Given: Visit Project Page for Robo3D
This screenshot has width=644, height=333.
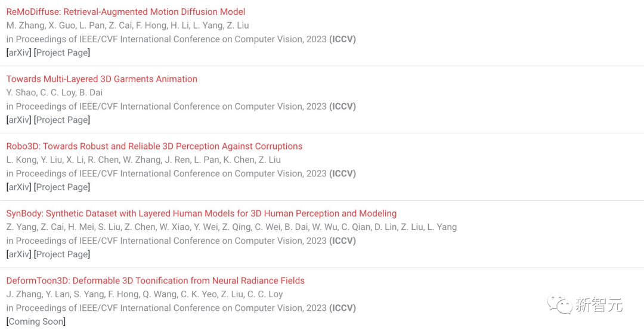Looking at the screenshot, I should [x=62, y=187].
